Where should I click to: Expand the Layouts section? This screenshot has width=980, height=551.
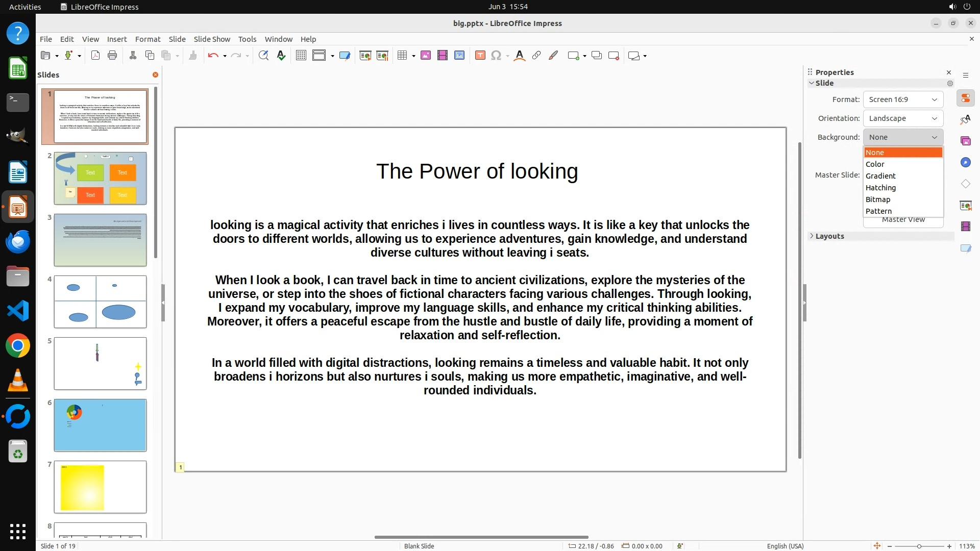coord(829,236)
